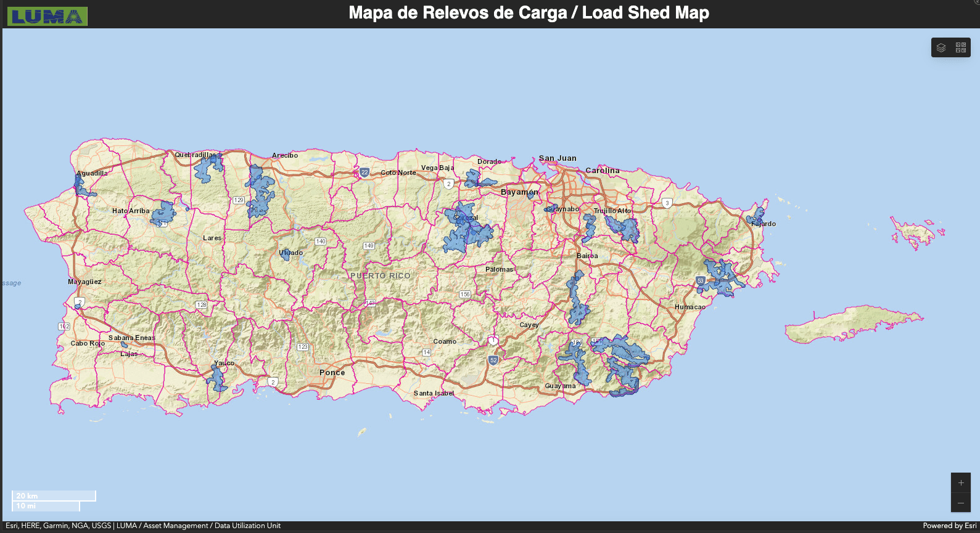The width and height of the screenshot is (980, 533).
Task: Open the map layers list
Action: click(x=941, y=47)
